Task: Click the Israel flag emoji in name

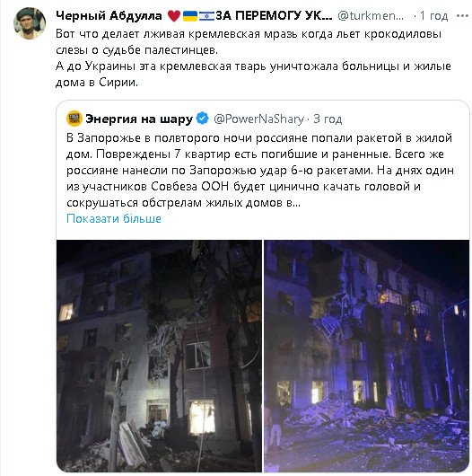Action: (206, 16)
